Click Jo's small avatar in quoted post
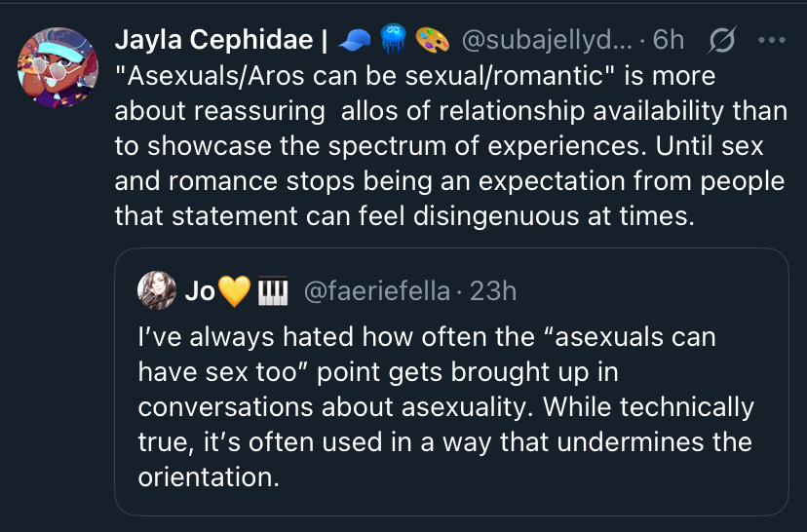This screenshot has height=532, width=807. click(157, 289)
